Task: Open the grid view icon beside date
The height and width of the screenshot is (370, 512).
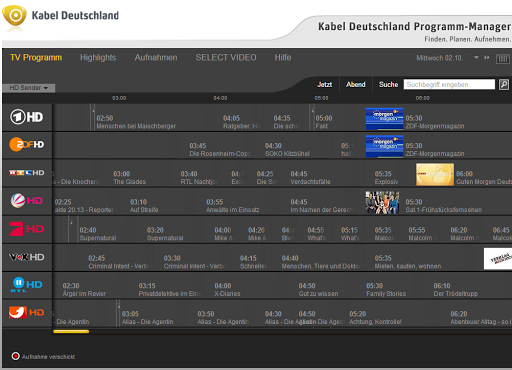Action: (x=503, y=59)
